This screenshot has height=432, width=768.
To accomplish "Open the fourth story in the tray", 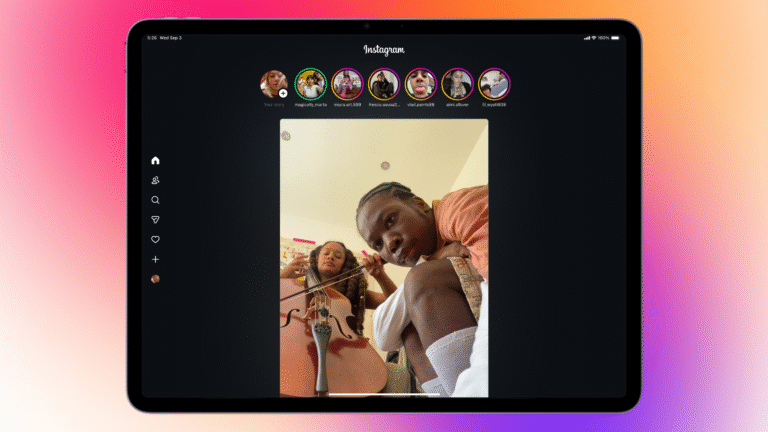I will coord(384,83).
